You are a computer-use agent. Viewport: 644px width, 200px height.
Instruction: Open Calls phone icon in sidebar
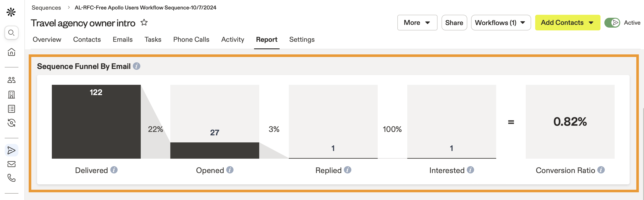coord(11,178)
